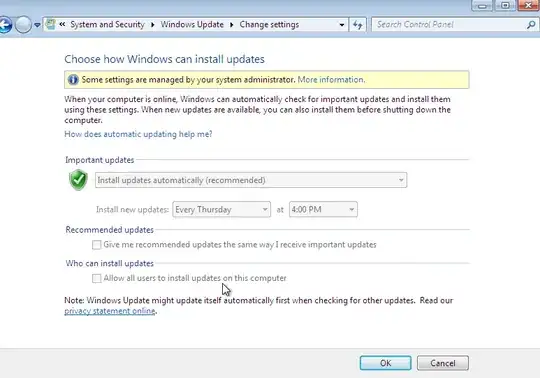
Task: Click the Cancel button
Action: (x=443, y=363)
